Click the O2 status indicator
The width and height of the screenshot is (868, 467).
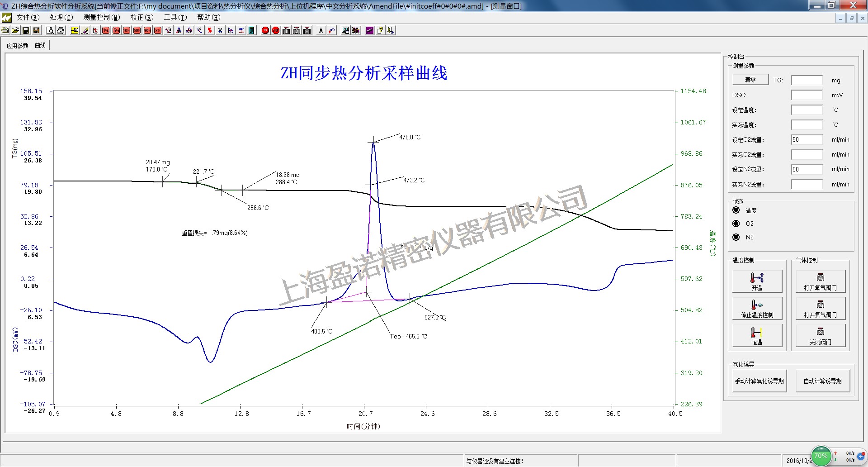tap(736, 224)
